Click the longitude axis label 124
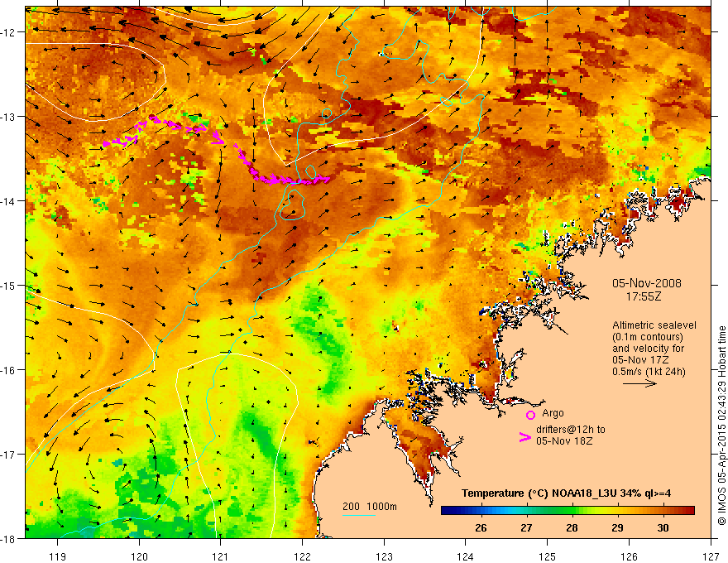Screen dimensions: 728x563 pos(466,556)
